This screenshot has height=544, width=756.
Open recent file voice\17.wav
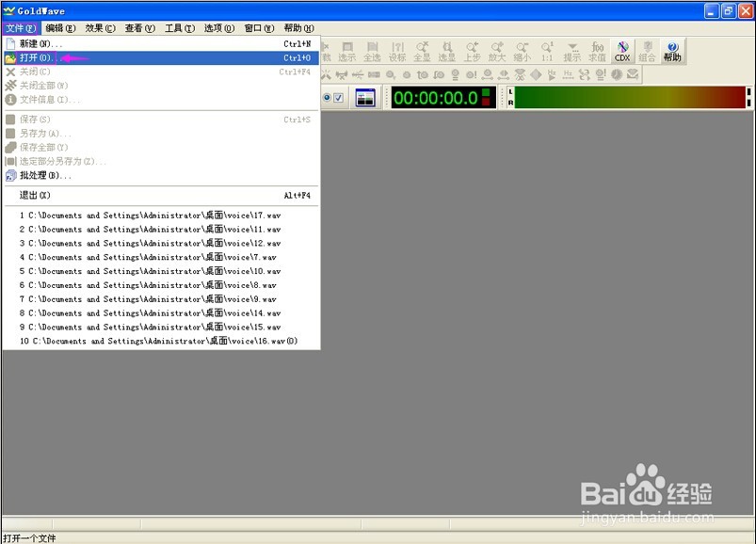pos(161,216)
